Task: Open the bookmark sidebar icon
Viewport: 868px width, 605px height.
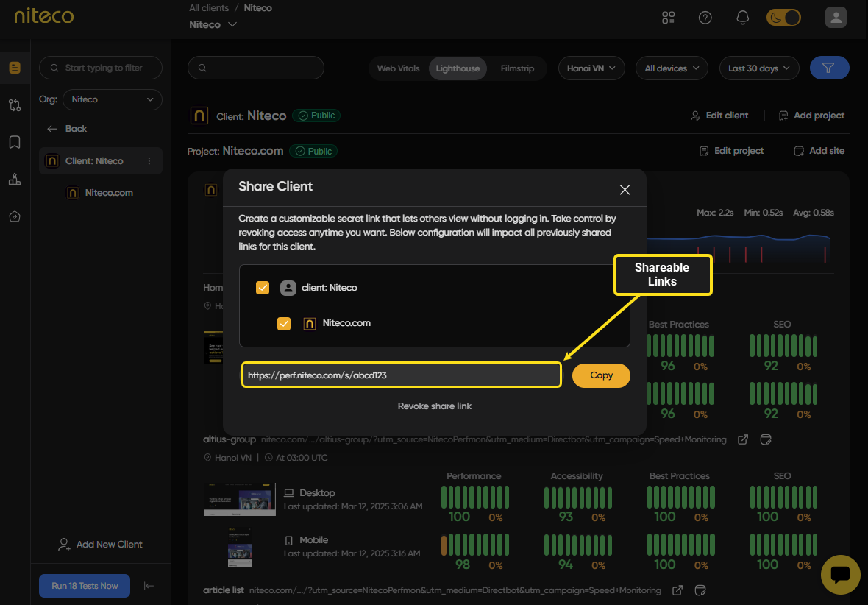Action: 15,142
